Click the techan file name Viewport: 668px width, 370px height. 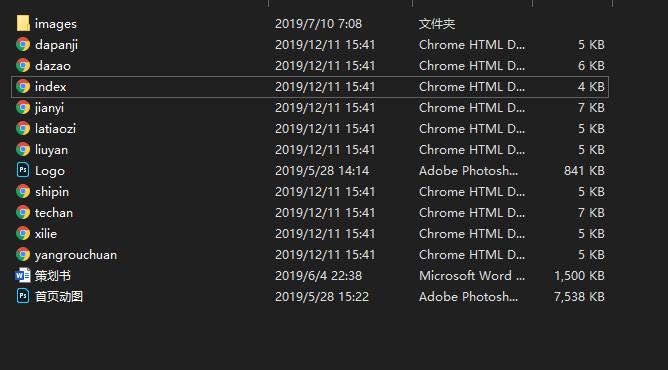54,212
